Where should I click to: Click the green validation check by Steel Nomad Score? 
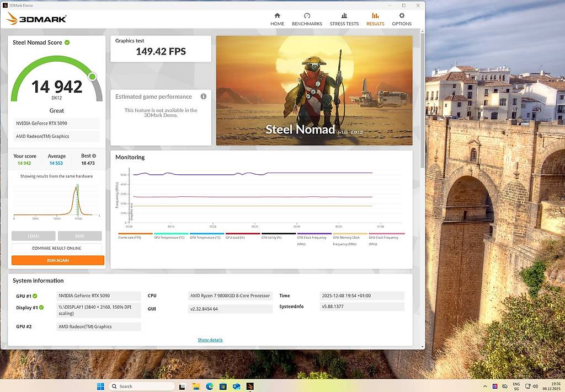click(x=67, y=42)
